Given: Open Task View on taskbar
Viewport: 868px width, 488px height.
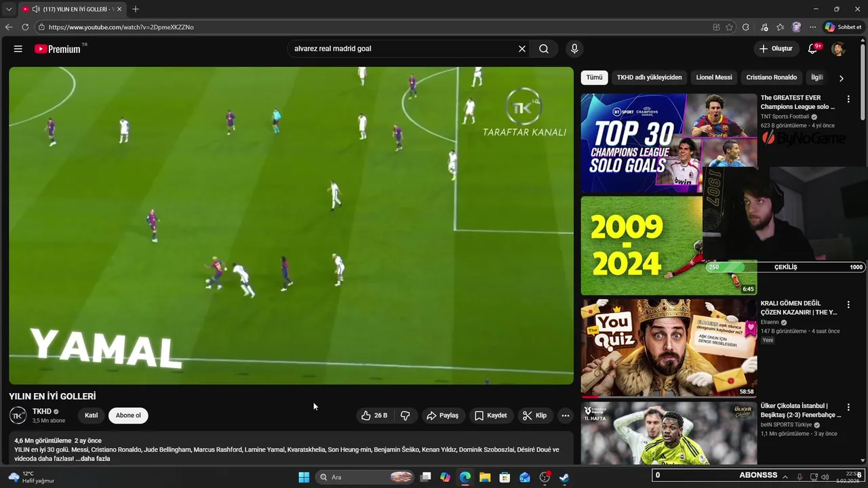Looking at the screenshot, I should (426, 477).
